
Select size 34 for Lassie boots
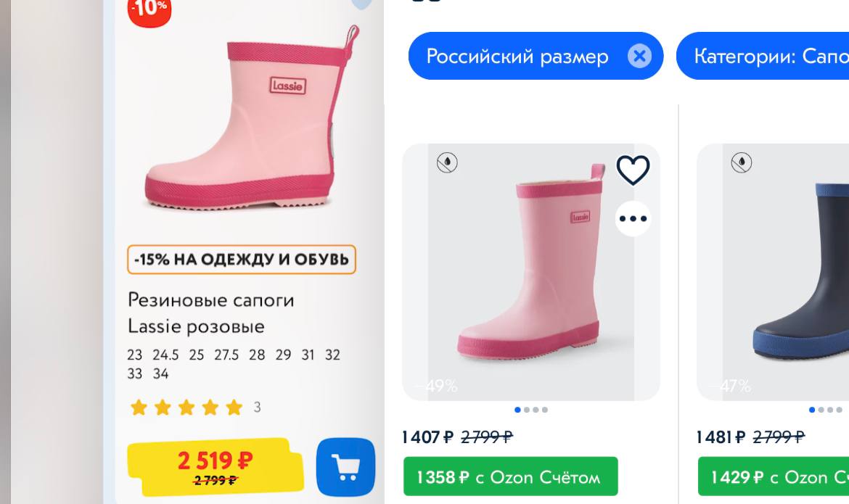pos(160,374)
